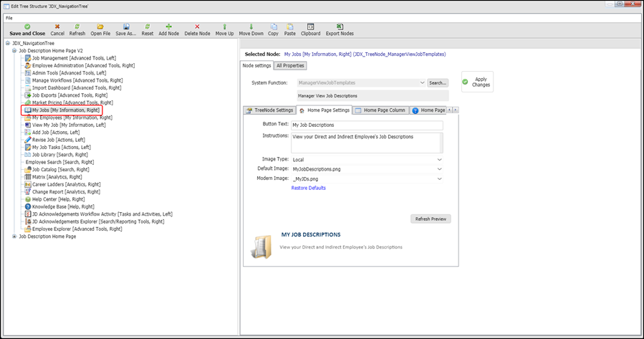Open the Image Type dropdown
The height and width of the screenshot is (339, 644).
439,159
